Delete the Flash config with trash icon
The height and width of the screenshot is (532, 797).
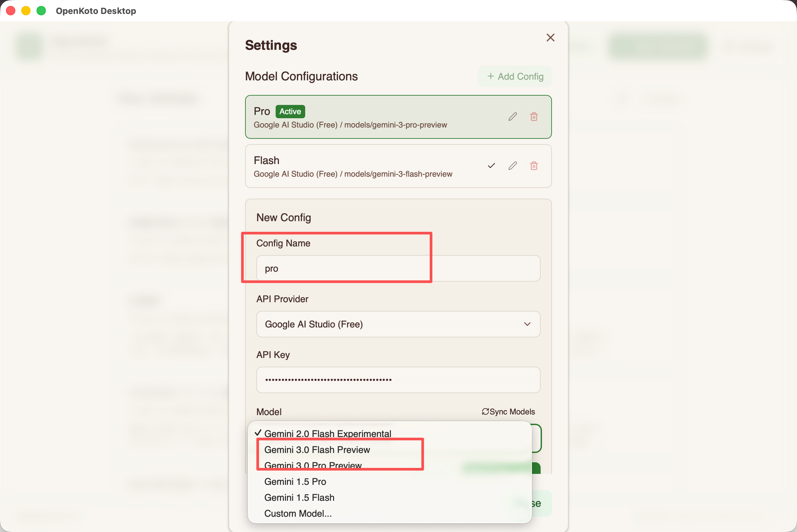point(534,166)
